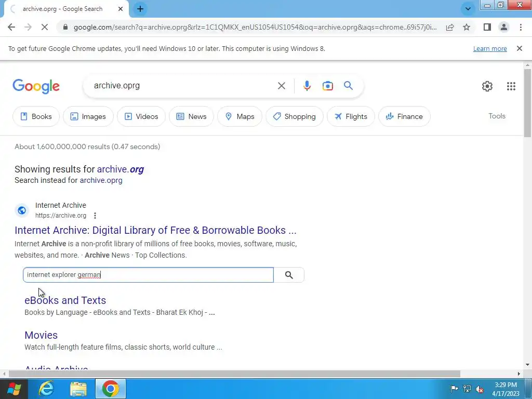Click the Google search box containing archive.oprg
Image resolution: width=532 pixels, height=399 pixels.
pos(183,86)
